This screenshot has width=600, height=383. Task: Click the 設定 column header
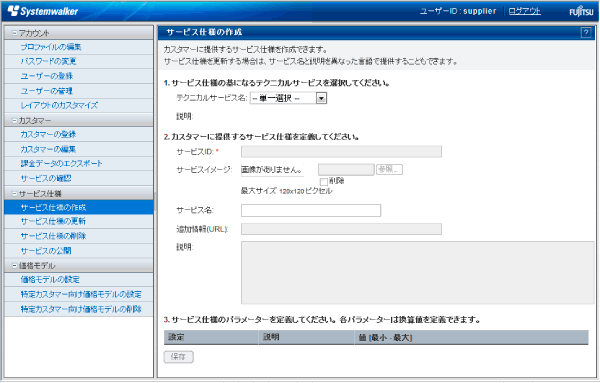[211, 337]
